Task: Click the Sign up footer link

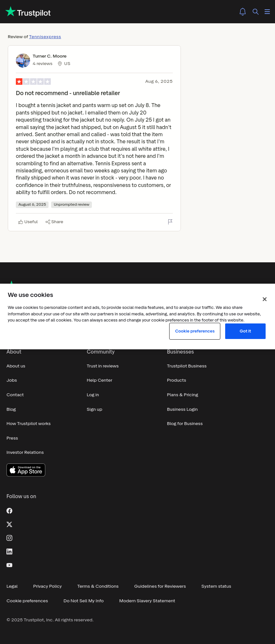Action: coord(94,409)
